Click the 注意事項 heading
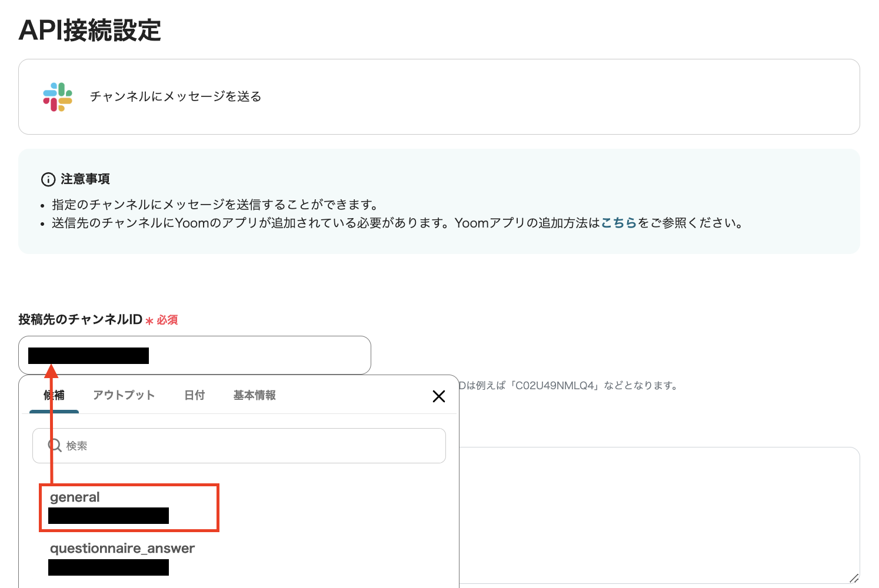 (85, 179)
